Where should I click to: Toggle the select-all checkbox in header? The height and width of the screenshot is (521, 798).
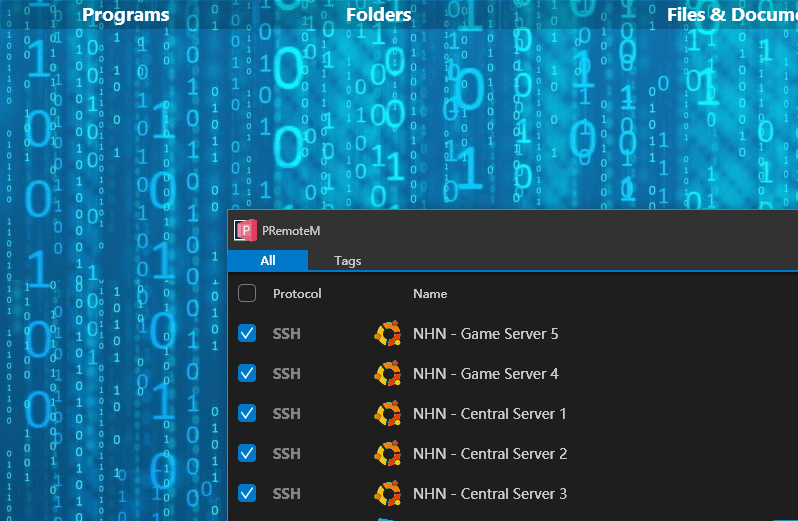click(x=247, y=293)
